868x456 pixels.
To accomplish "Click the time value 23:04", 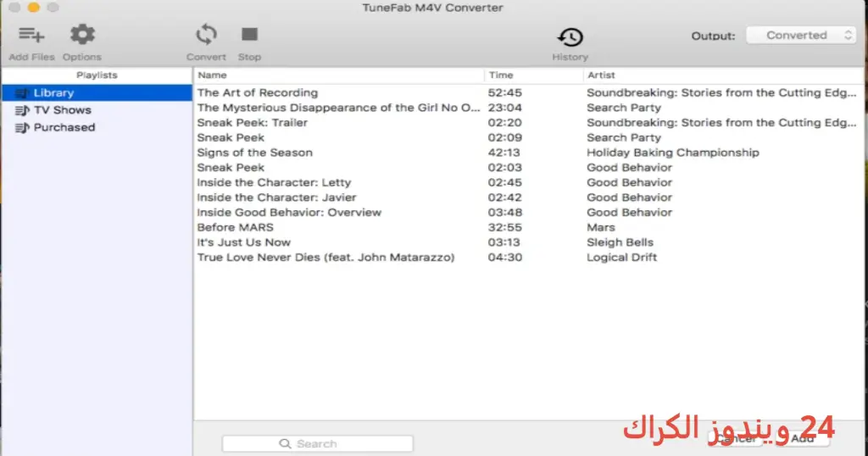I will pyautogui.click(x=505, y=108).
